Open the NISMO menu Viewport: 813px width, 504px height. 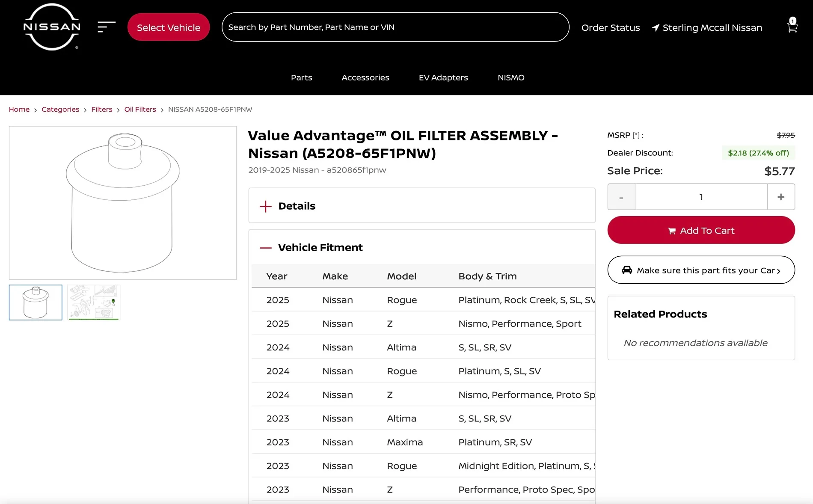coord(511,77)
